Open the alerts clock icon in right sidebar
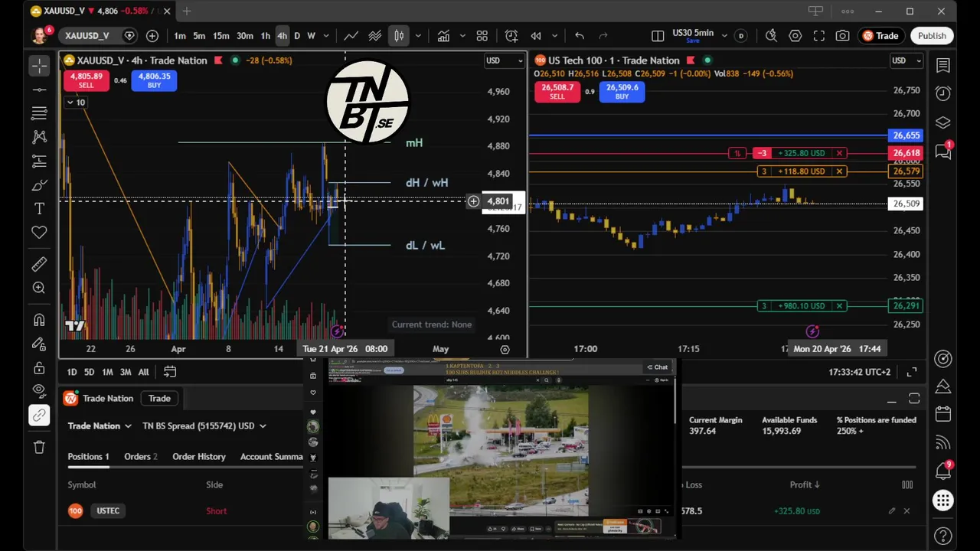Image resolution: width=980 pixels, height=551 pixels. tap(943, 93)
